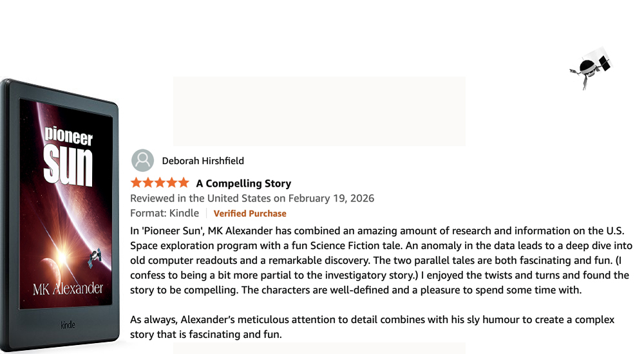Click the kindle logo below the device screen
This screenshot has height=354, width=644.
click(68, 325)
